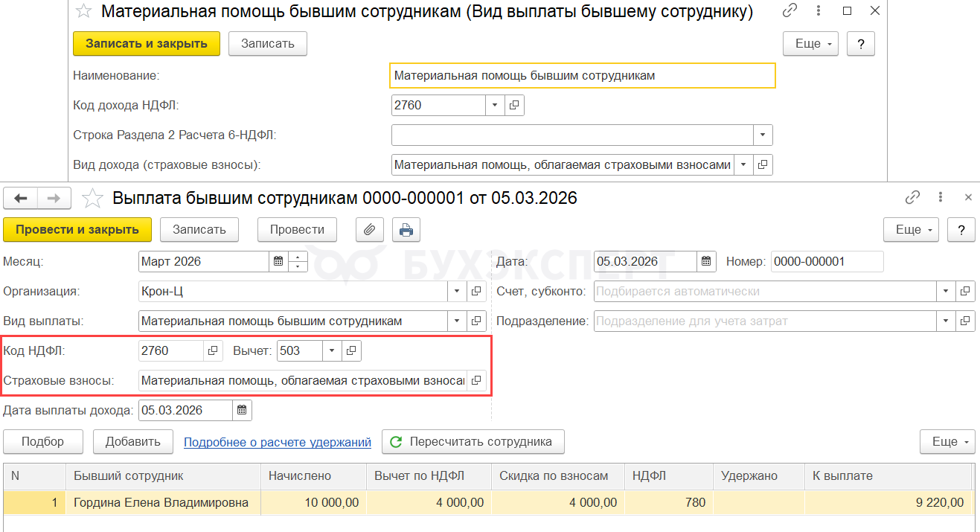Click Записать in the document toolbar
Viewport: 980px width, 532px height.
199,230
